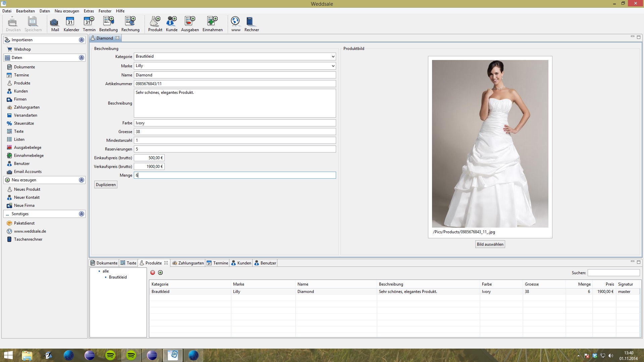Open the Extras menu
This screenshot has width=644, height=362.
tap(89, 11)
